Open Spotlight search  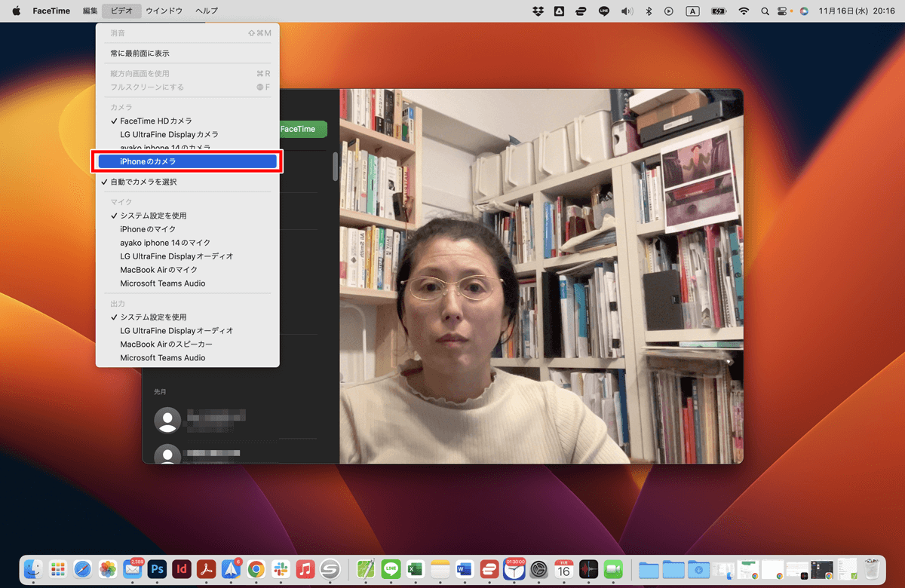(x=765, y=11)
